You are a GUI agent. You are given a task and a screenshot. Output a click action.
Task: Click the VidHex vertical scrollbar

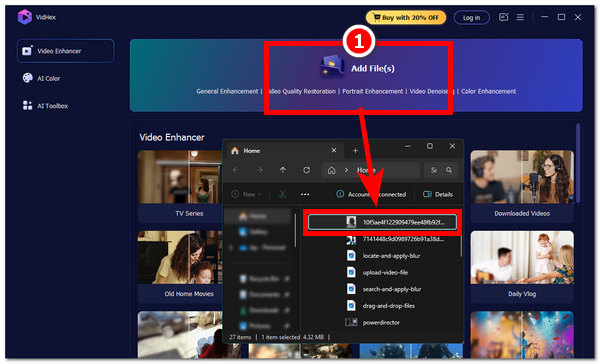tap(578, 163)
